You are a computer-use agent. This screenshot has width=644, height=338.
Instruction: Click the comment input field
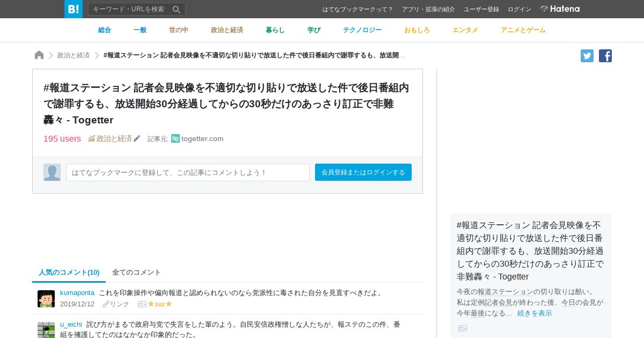(x=188, y=172)
